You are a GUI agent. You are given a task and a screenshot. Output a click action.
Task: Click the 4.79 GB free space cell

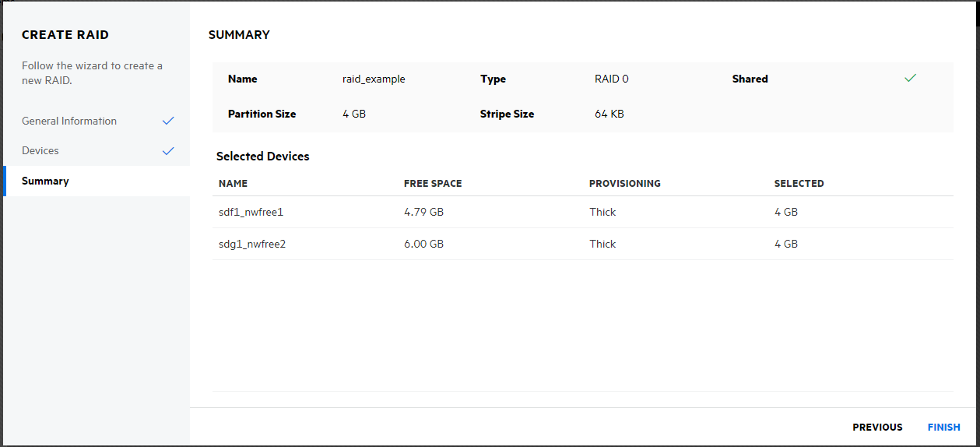pyautogui.click(x=423, y=212)
